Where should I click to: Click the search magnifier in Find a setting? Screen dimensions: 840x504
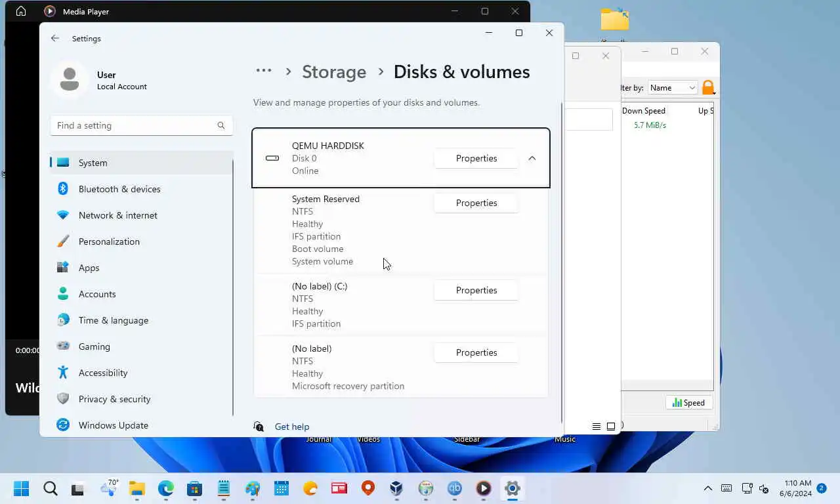click(221, 125)
